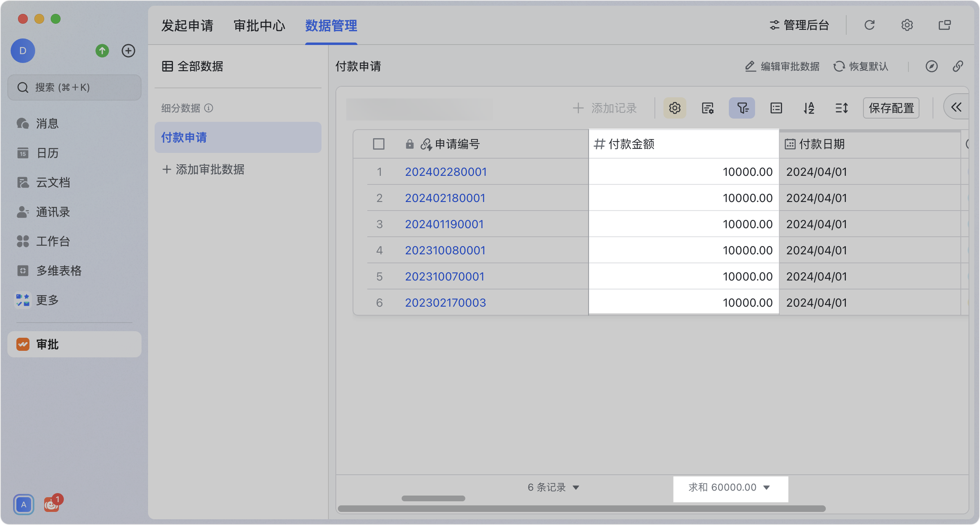Adjust row height icon in toolbar
Viewport: 980px width, 525px height.
(842, 108)
